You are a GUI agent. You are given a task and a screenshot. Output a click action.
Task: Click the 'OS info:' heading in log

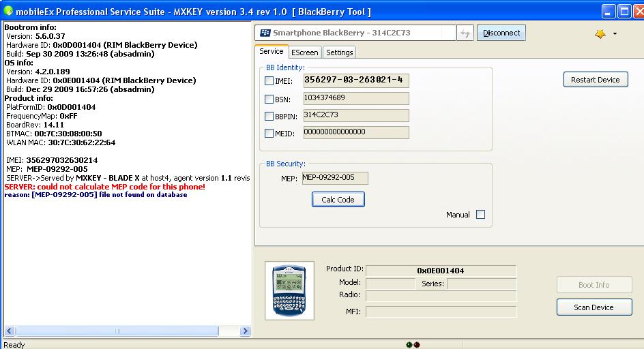tap(18, 63)
